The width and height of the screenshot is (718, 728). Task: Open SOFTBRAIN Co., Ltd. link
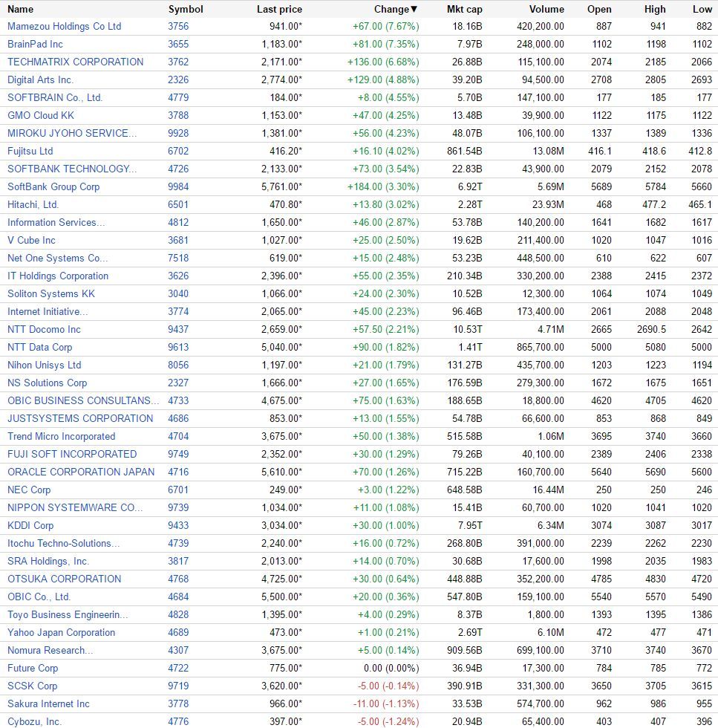pyautogui.click(x=55, y=97)
